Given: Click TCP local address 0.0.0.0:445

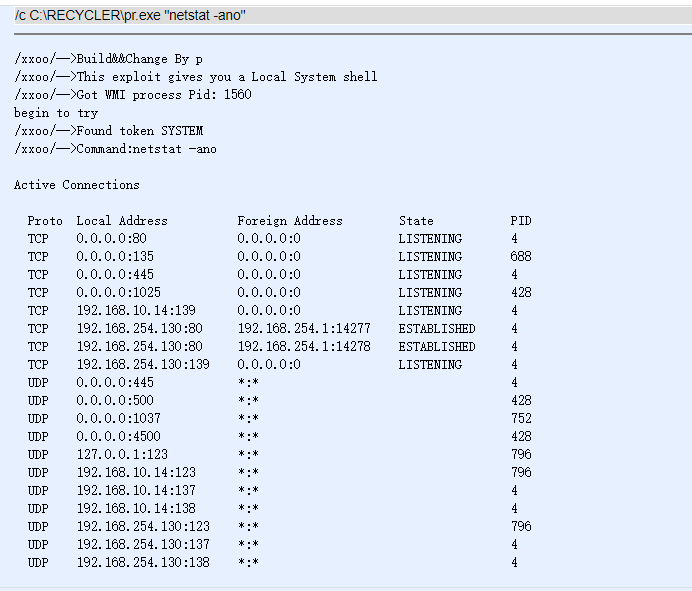Looking at the screenshot, I should [115, 275].
